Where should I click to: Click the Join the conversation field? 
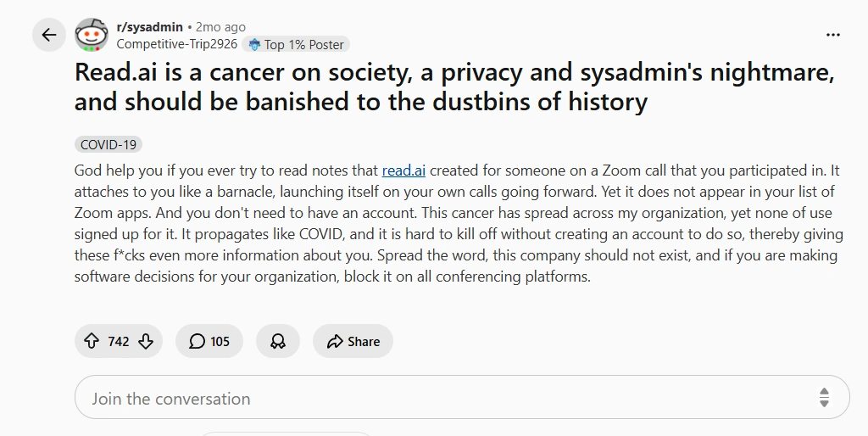[424, 398]
